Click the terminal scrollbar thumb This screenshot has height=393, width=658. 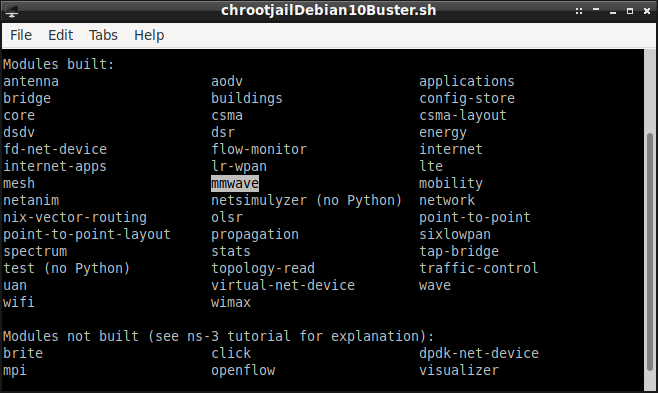[650, 252]
